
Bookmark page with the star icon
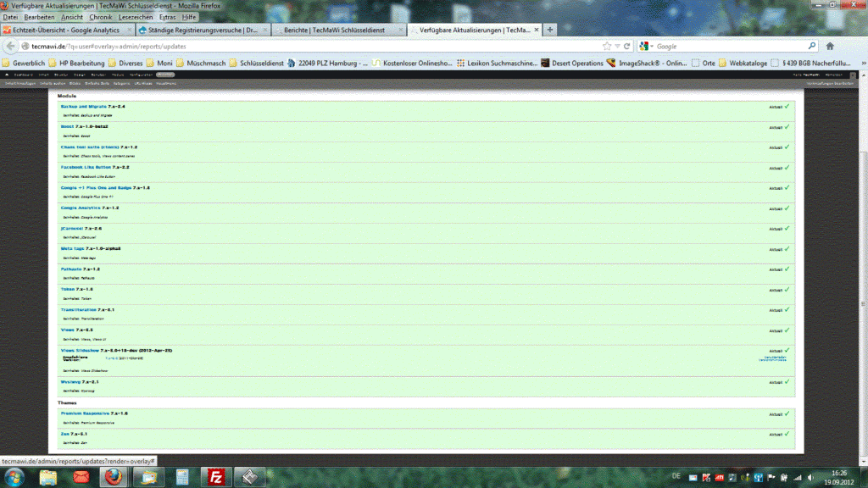pyautogui.click(x=606, y=46)
